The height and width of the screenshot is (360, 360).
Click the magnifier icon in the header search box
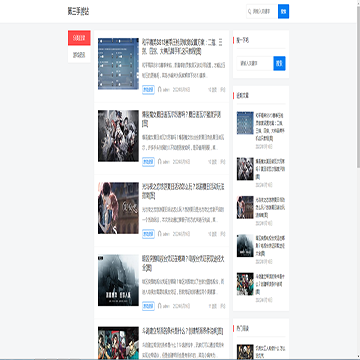point(249,12)
